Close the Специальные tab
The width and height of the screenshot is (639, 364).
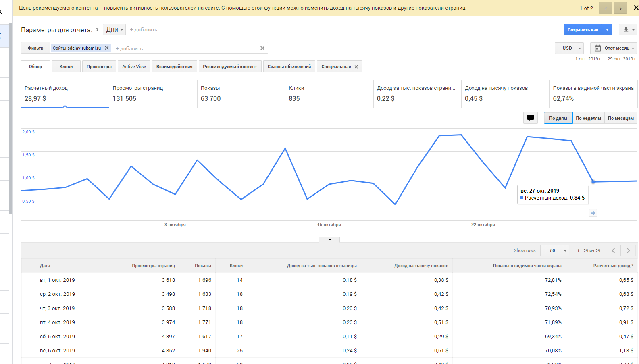356,67
